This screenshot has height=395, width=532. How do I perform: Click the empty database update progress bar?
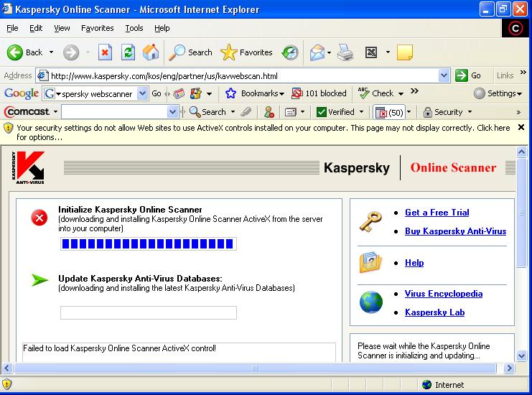coord(149,312)
